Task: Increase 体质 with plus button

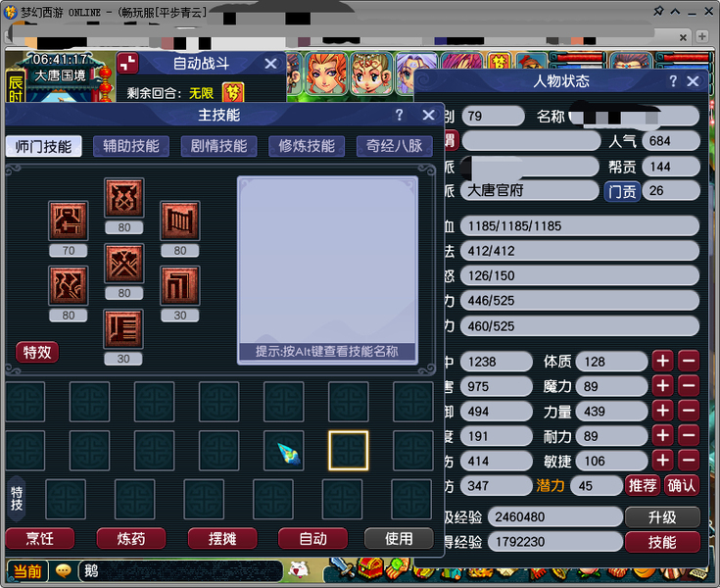Action: 662,361
